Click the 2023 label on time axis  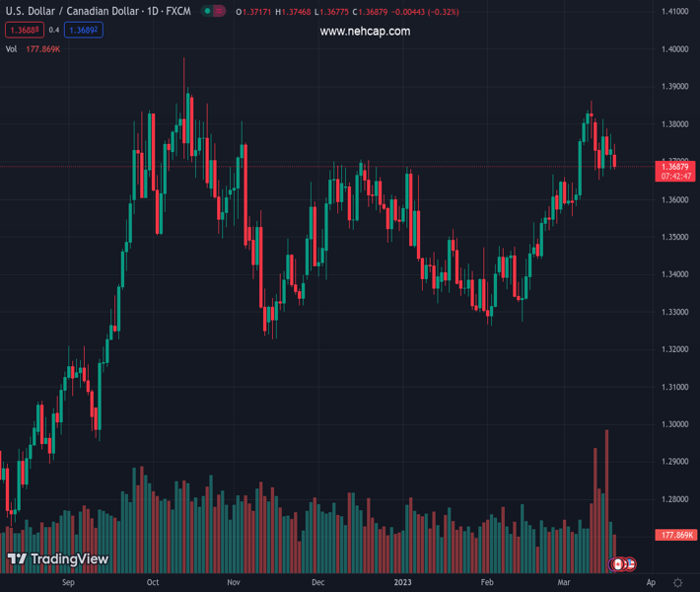click(x=401, y=583)
